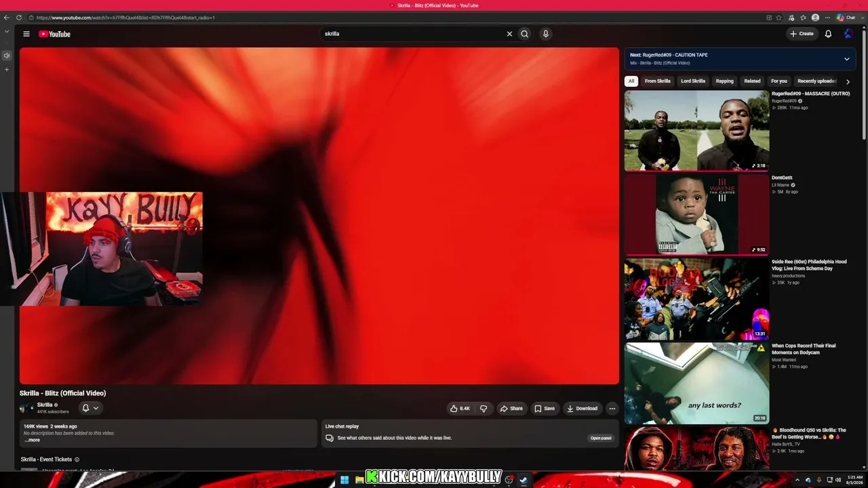Select the All filter chip

[631, 81]
